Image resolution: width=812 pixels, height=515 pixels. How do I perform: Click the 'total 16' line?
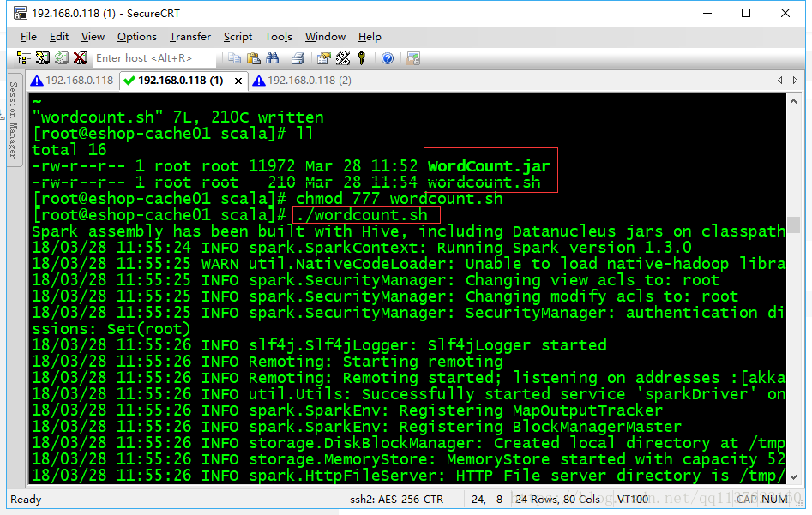pos(69,150)
